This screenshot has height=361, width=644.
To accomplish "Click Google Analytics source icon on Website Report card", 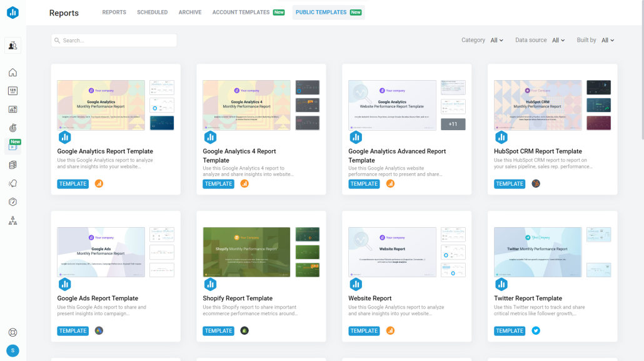I will (x=390, y=330).
